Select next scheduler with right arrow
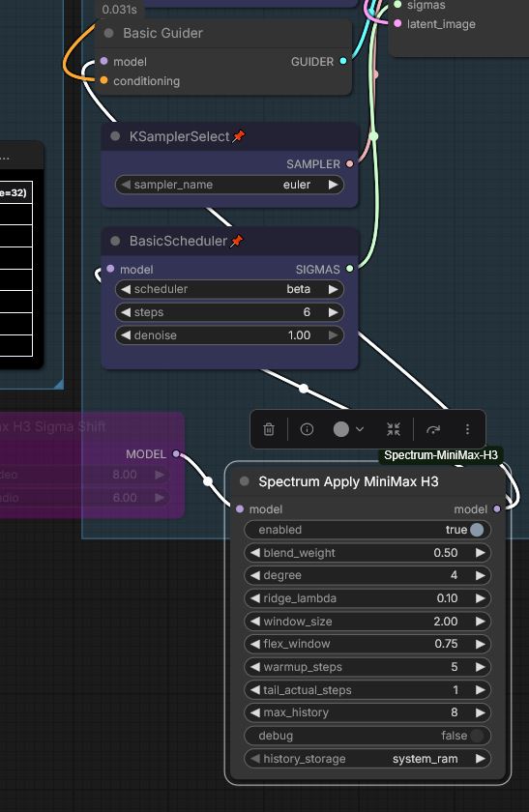529x812 pixels. pyautogui.click(x=333, y=289)
